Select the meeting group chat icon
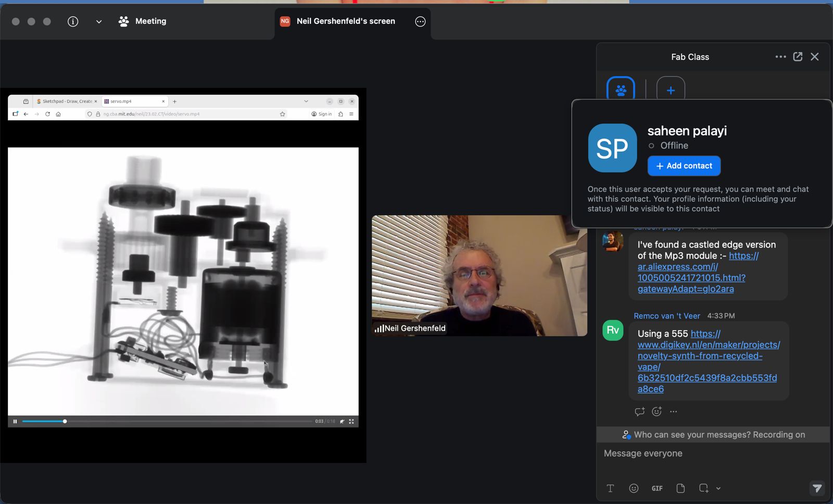The height and width of the screenshot is (504, 833). click(x=621, y=89)
